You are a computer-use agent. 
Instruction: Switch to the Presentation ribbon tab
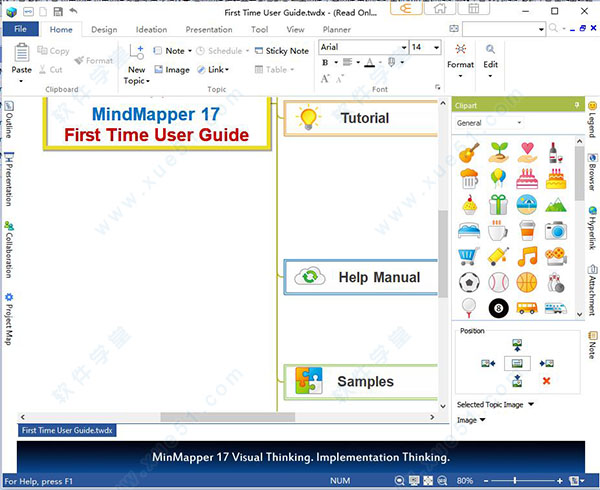(x=209, y=29)
